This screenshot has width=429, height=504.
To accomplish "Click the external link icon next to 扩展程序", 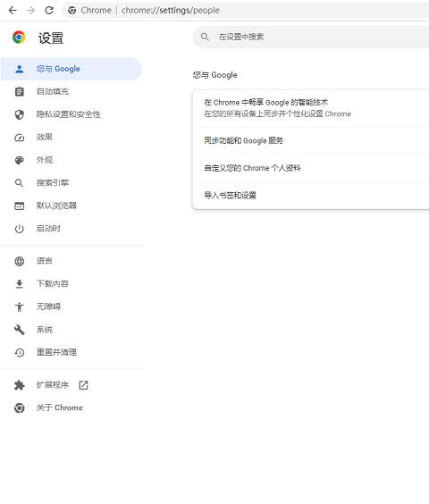I will [x=84, y=385].
